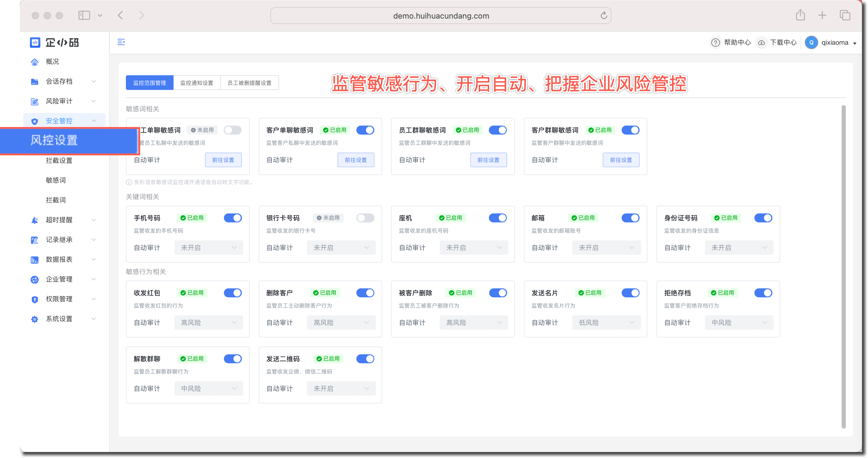
Task: Turn off the 发送二维码 toggle
Action: (x=365, y=359)
